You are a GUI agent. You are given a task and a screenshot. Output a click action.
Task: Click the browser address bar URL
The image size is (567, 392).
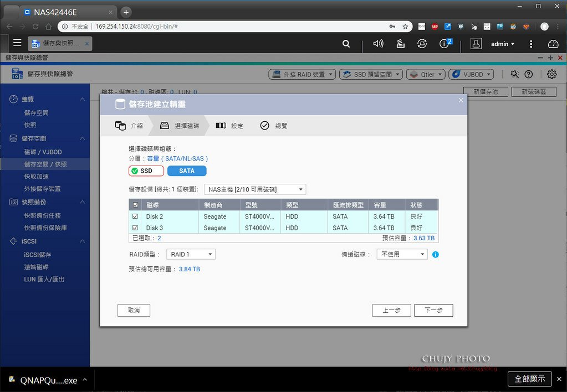pos(136,27)
